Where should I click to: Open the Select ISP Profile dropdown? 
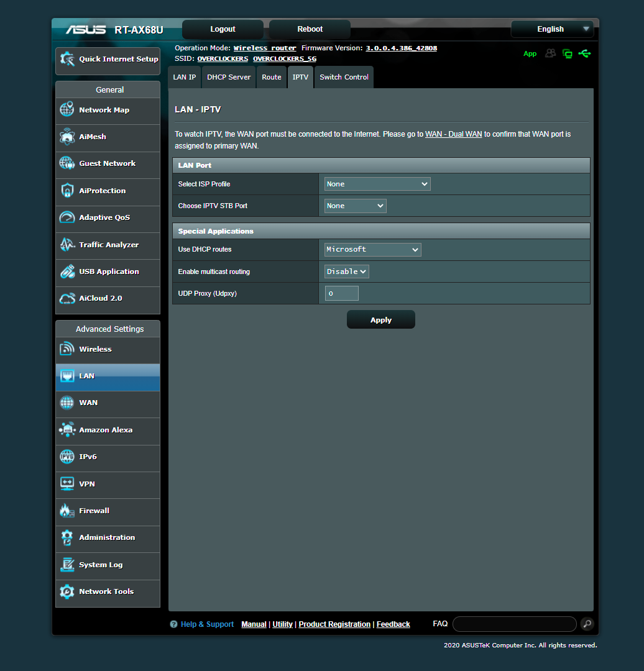[x=377, y=184]
